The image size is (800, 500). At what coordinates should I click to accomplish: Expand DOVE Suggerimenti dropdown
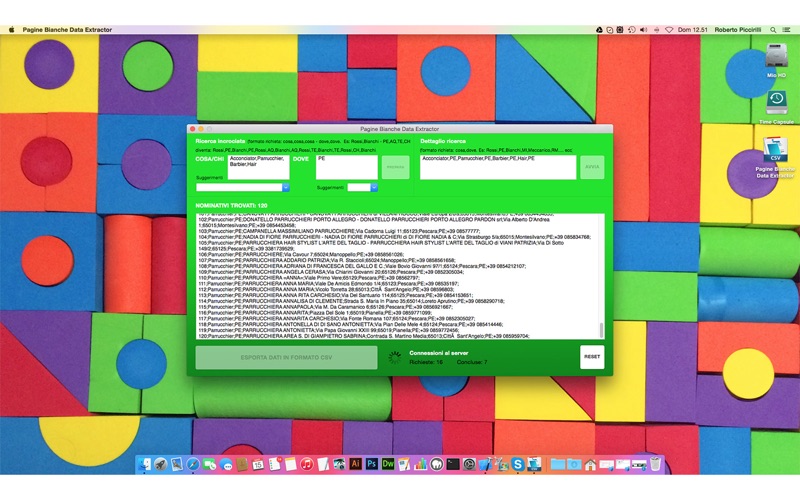(374, 187)
